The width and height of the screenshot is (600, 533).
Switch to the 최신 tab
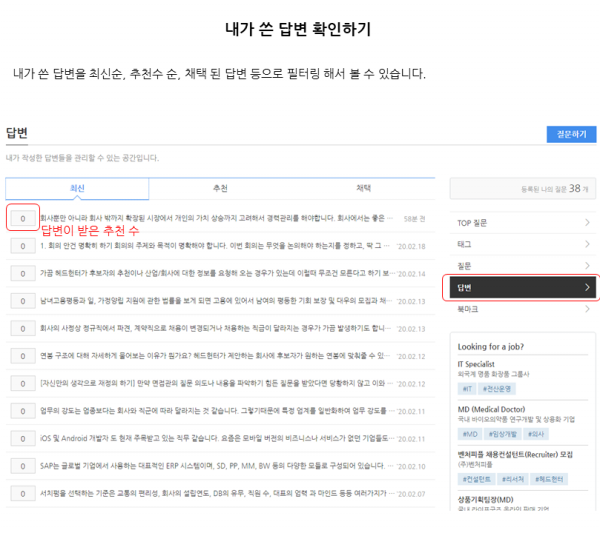tap(77, 188)
